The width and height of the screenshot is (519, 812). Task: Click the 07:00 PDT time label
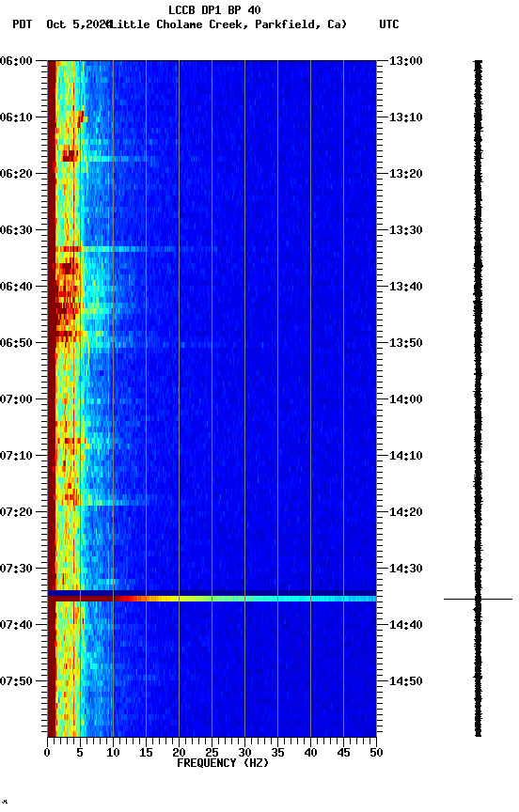tap(16, 399)
